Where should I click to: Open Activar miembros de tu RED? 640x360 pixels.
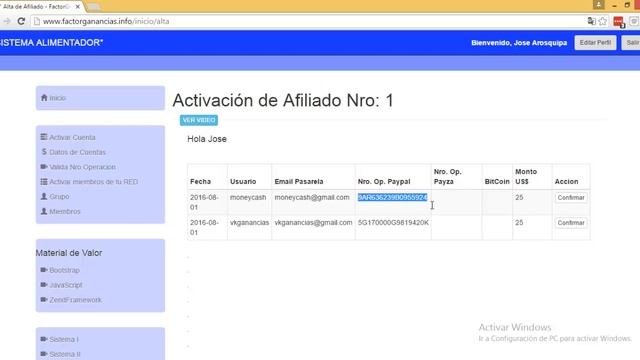tap(93, 182)
